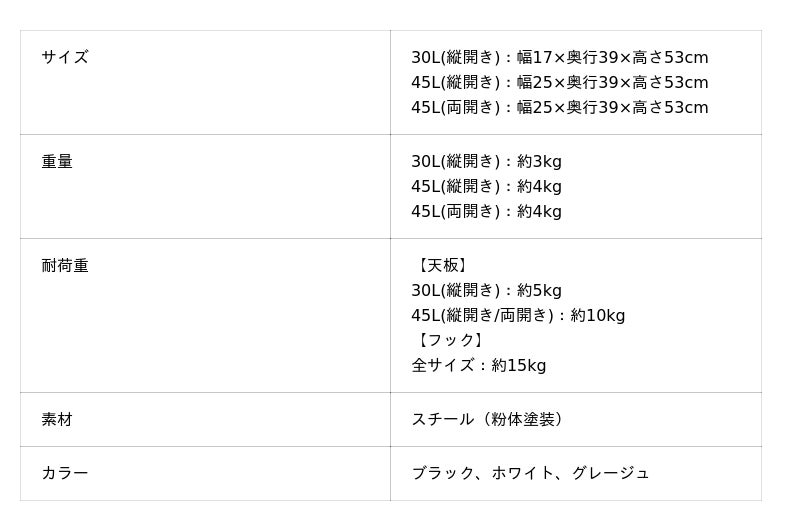
Task: Click the 【フック】 heading text
Action: [x=449, y=341]
